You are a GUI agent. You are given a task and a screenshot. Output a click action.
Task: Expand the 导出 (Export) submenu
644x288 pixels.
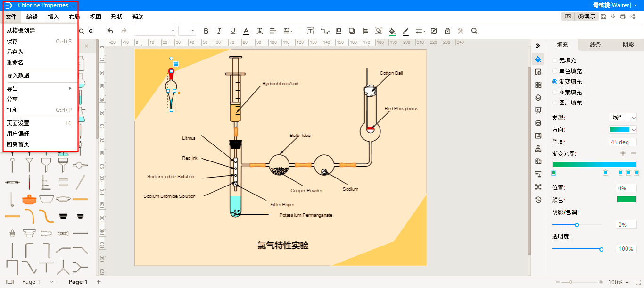tap(39, 88)
